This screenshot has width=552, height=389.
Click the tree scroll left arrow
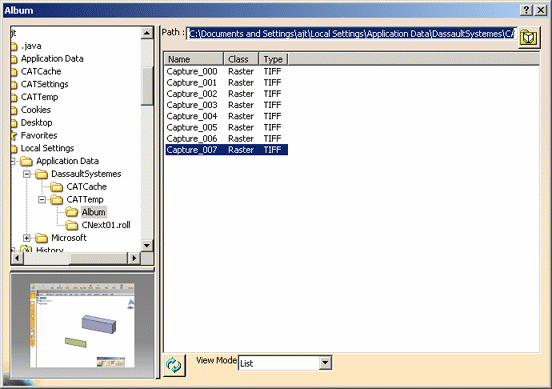17,258
